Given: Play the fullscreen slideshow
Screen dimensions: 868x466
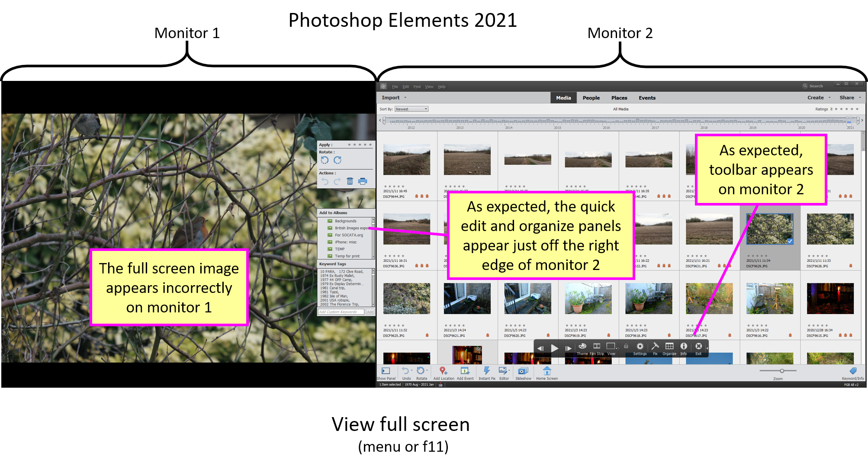Looking at the screenshot, I should pos(554,348).
